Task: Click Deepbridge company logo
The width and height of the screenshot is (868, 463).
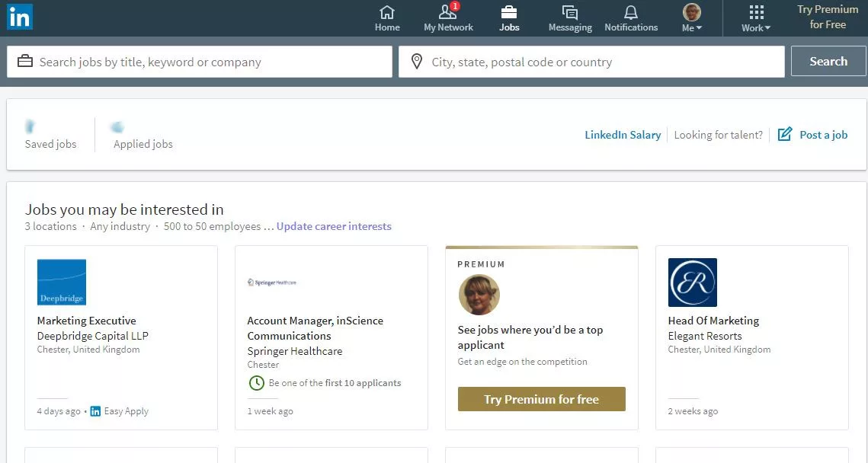Action: click(62, 282)
